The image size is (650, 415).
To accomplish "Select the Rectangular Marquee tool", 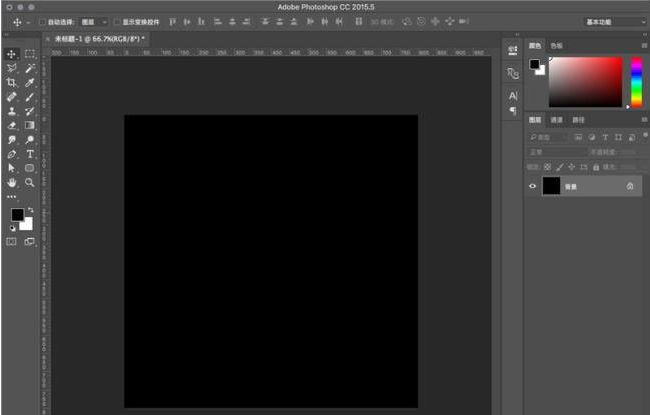I will click(30, 53).
